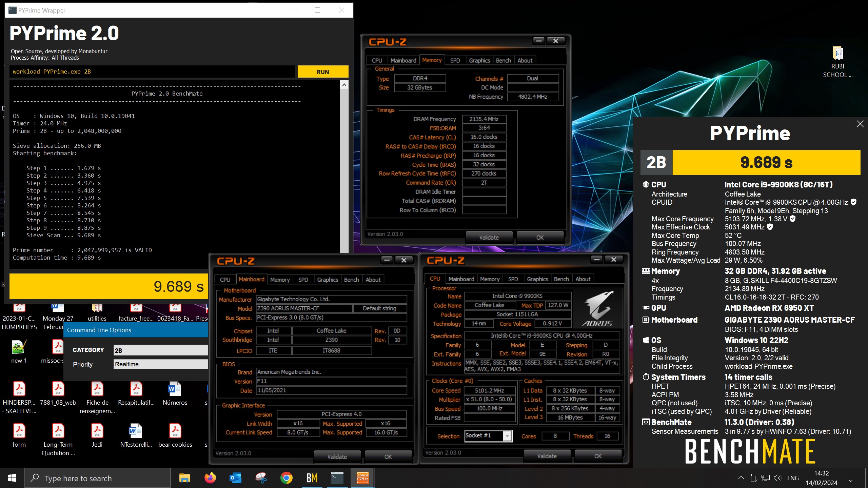Click the CPU chip icon in BenchMate panel
This screenshot has width=868, height=488.
pos(646,184)
